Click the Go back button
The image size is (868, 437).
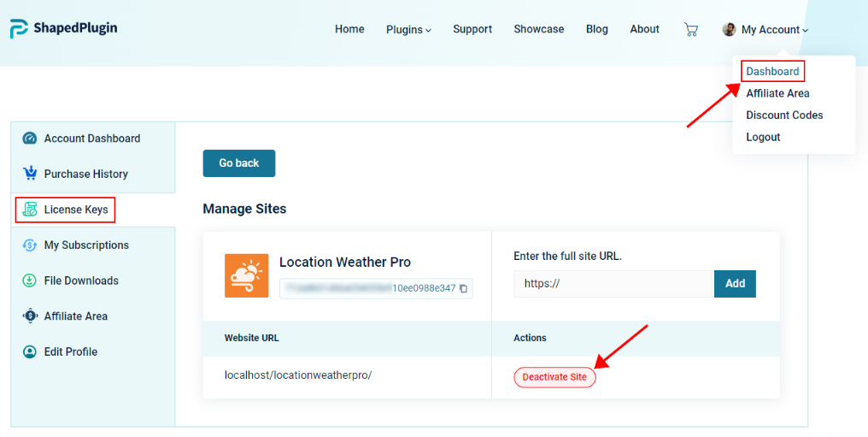[x=238, y=162]
